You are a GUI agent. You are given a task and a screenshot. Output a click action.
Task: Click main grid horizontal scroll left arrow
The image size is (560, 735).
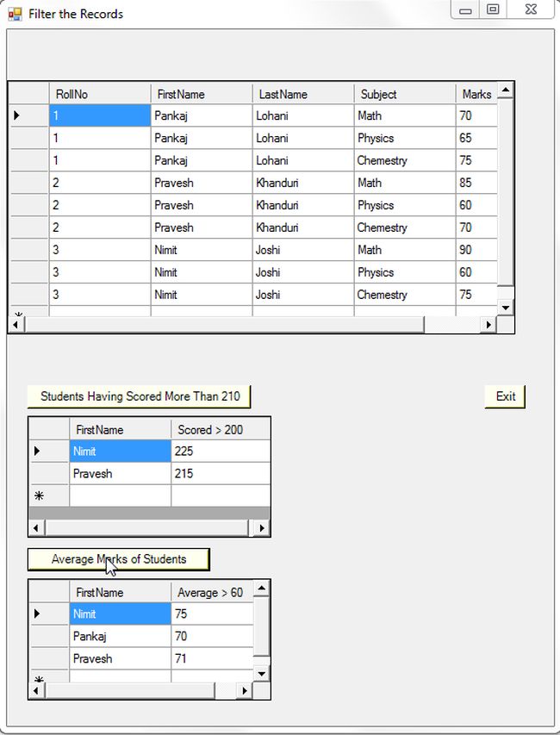16,325
